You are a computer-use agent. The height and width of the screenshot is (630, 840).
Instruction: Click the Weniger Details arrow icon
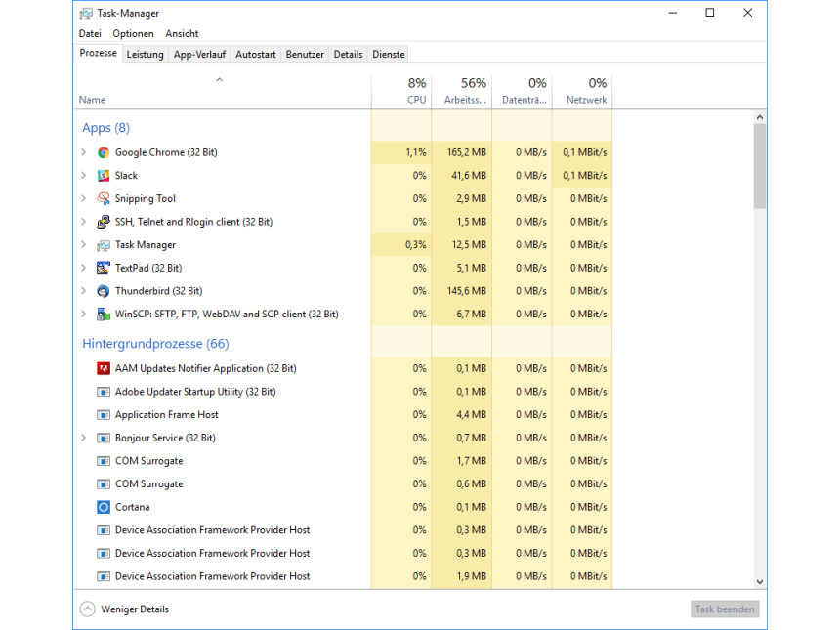tap(87, 609)
